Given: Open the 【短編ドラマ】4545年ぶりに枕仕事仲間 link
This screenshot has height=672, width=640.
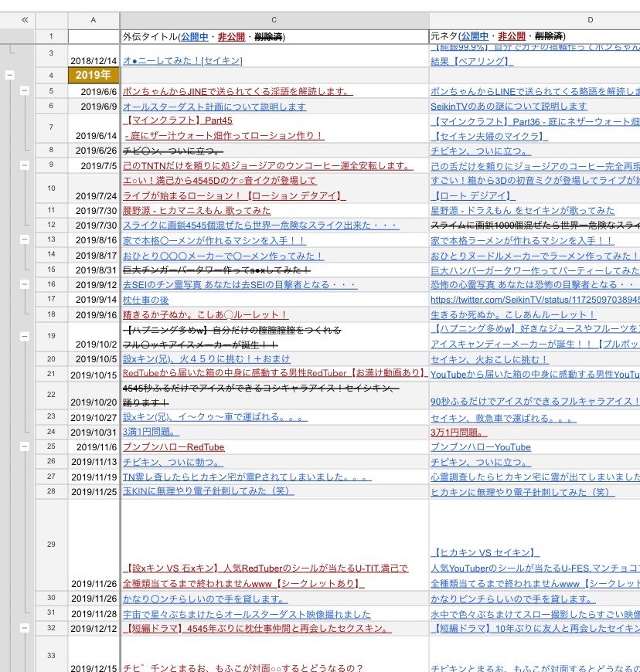Looking at the screenshot, I should pos(257,628).
